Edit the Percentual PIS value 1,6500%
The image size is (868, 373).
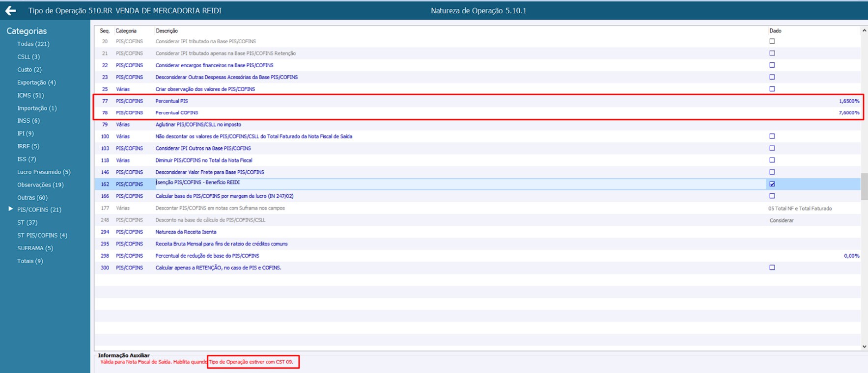click(x=849, y=101)
